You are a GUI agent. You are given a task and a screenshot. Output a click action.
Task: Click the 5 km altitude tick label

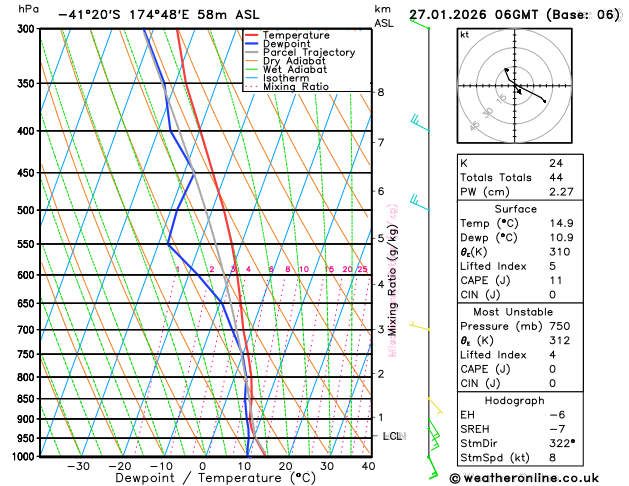(x=381, y=238)
